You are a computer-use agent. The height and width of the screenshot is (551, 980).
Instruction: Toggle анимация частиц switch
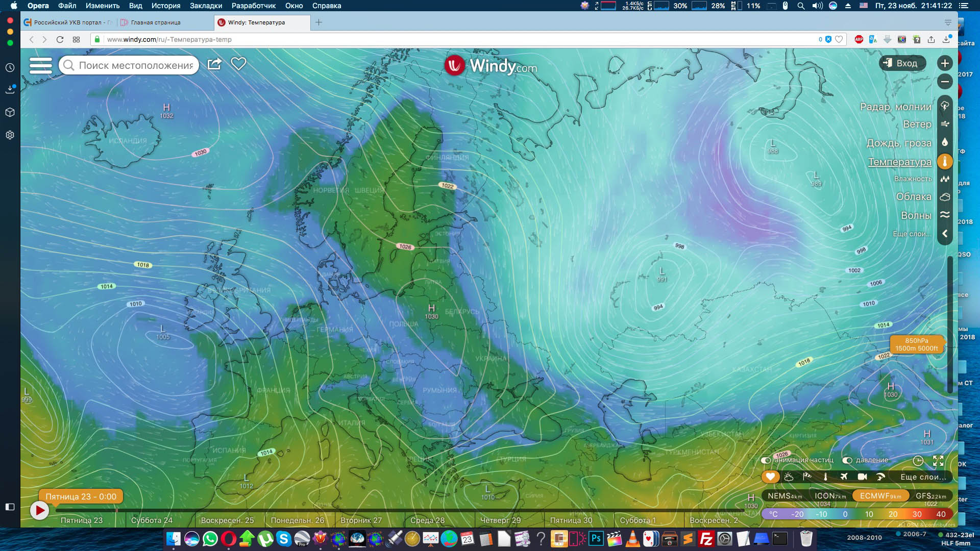tap(766, 460)
